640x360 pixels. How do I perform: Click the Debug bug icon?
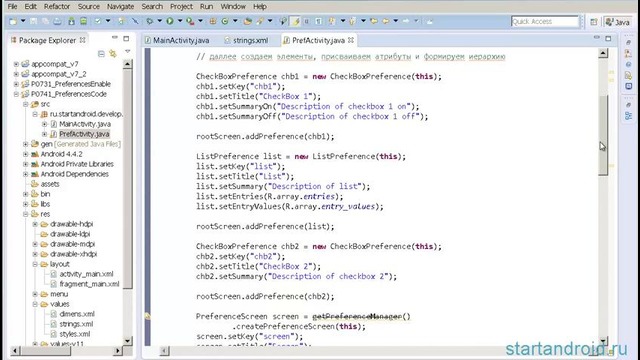149,21
